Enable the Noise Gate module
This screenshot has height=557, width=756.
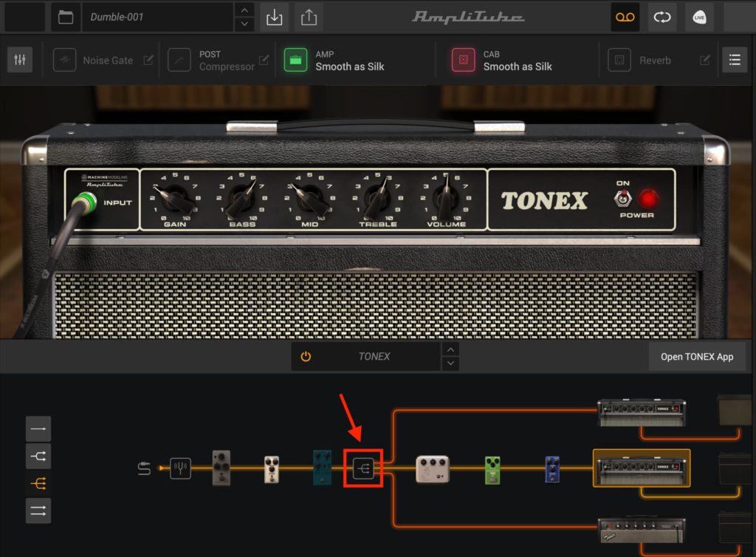point(65,59)
